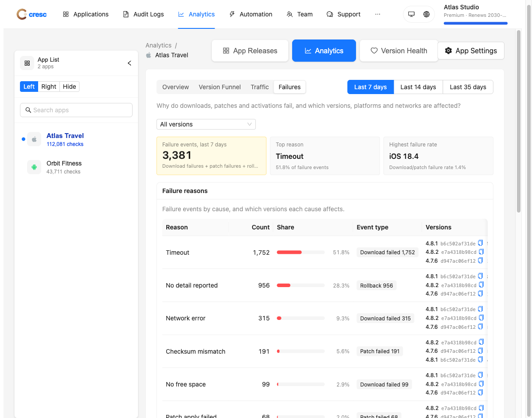532x418 pixels.
Task: Copy hash b6c502af31de in No free space row
Action: coord(481,375)
